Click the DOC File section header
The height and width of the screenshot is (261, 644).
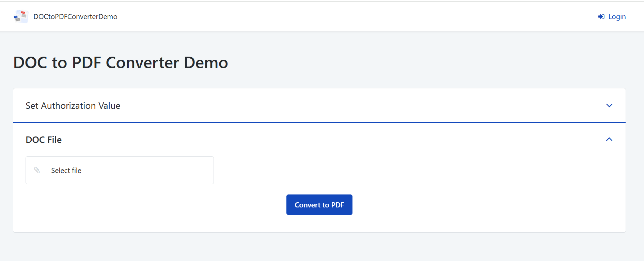[44, 140]
